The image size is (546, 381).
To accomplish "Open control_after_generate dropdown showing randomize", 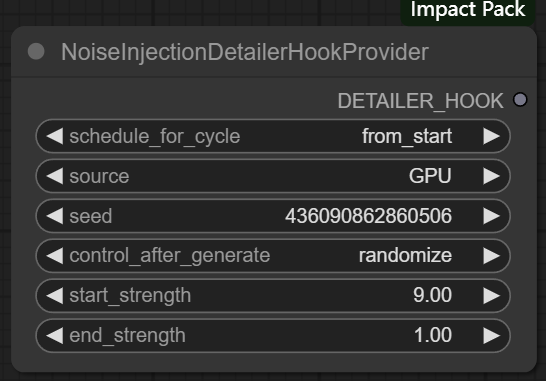I will 273,256.
